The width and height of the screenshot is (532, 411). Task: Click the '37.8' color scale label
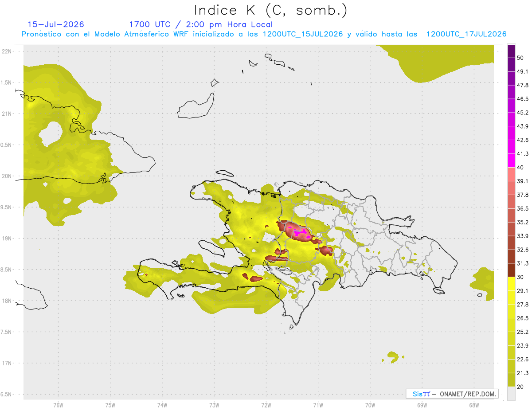[523, 195]
